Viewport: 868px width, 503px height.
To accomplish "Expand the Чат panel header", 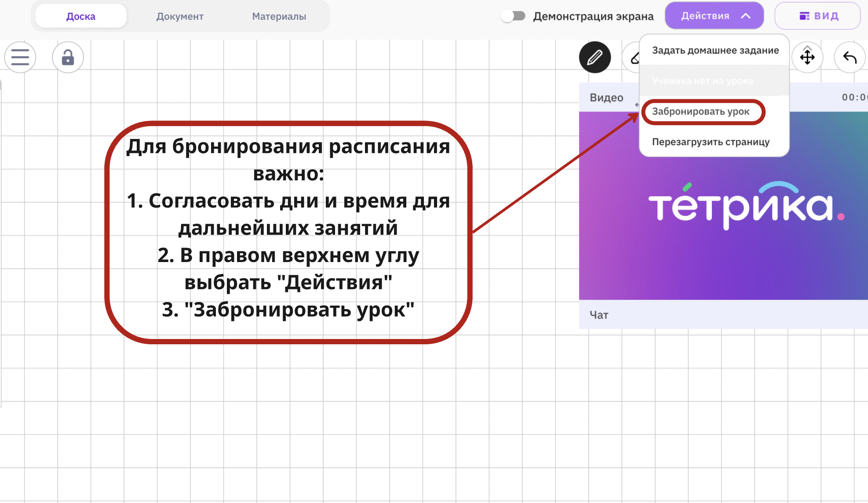I will [x=599, y=315].
